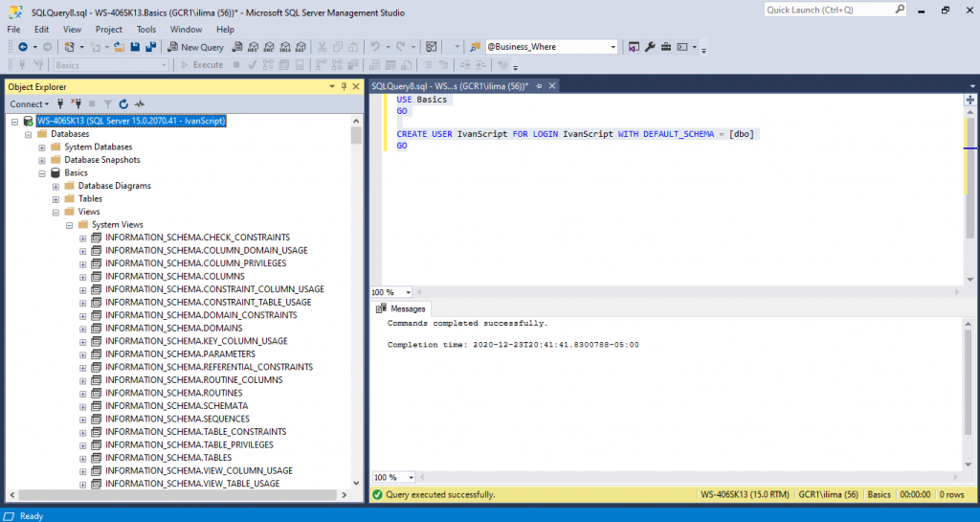
Task: Open a file with Open File icon
Action: [x=119, y=47]
